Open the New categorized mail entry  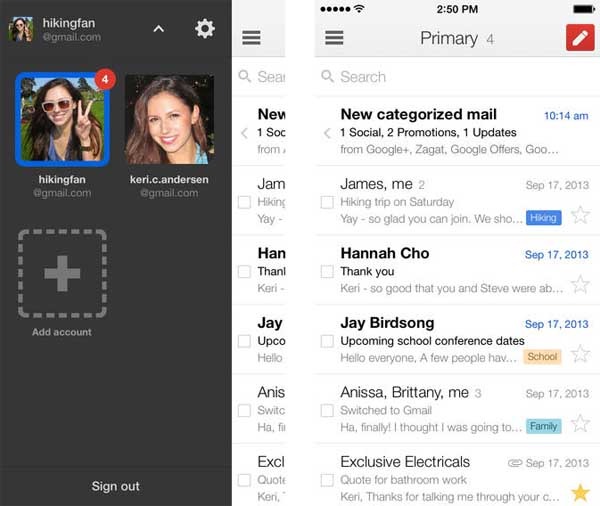440,132
